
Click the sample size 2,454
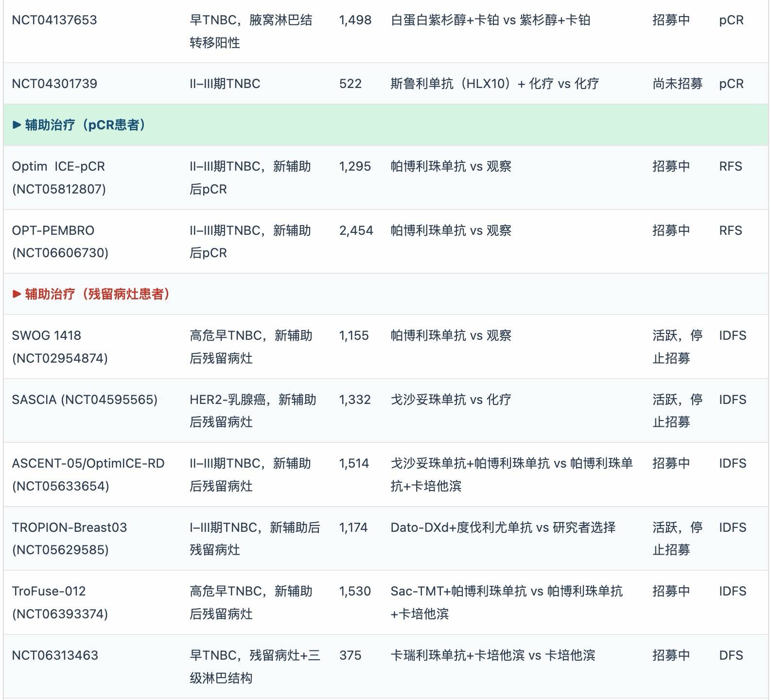(x=356, y=230)
